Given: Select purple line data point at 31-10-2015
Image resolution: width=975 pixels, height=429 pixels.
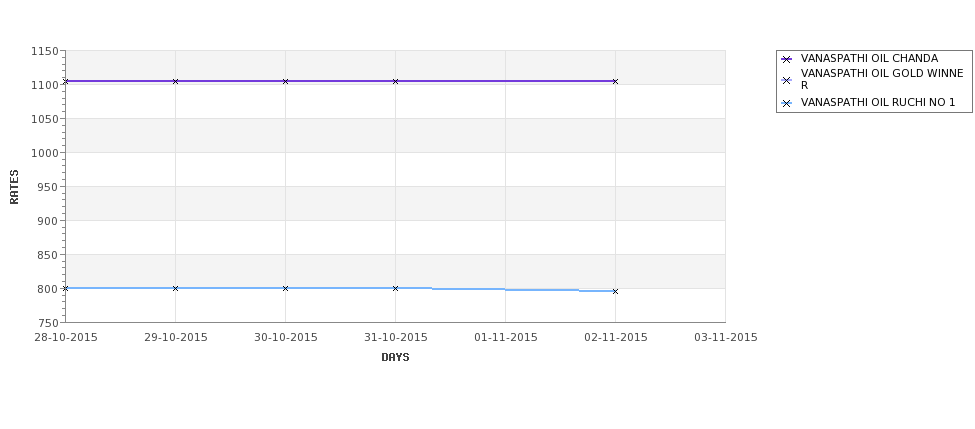Looking at the screenshot, I should [395, 81].
